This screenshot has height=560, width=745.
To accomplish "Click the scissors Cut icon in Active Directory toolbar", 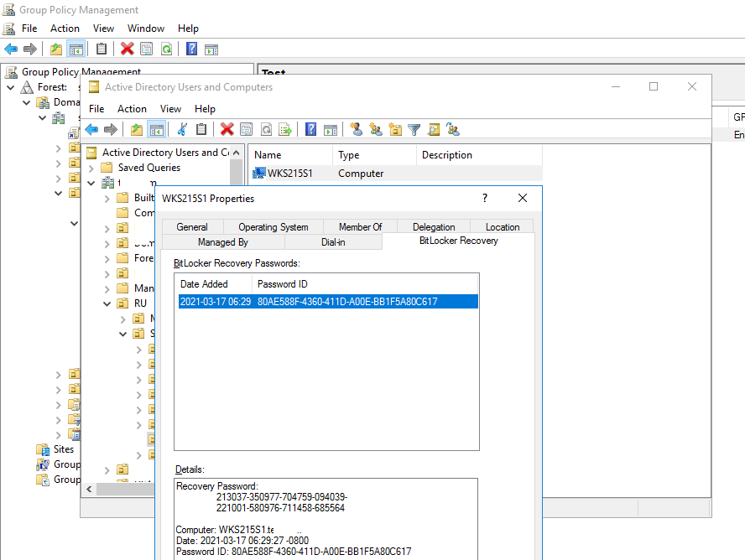I will click(182, 129).
